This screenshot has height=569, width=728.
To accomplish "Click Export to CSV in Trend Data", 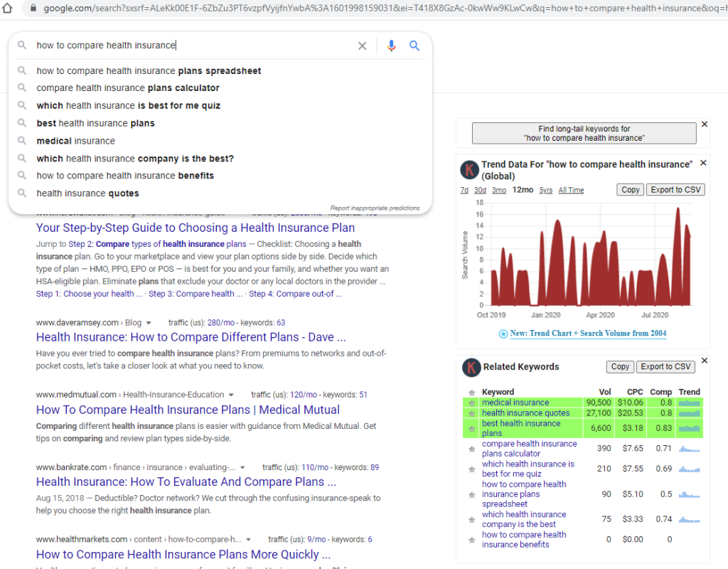I will tap(675, 189).
